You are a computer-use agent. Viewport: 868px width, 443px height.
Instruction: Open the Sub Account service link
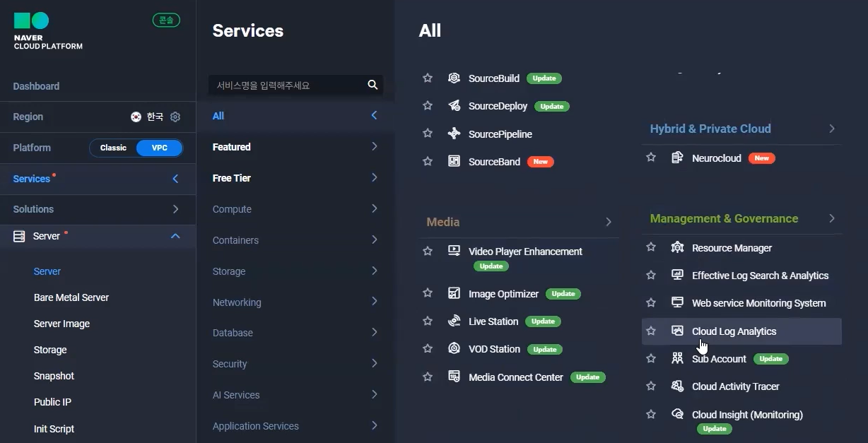(x=719, y=359)
